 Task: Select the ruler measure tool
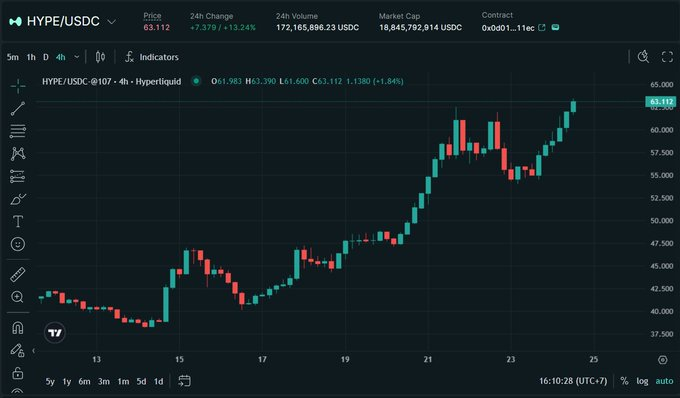(x=18, y=274)
